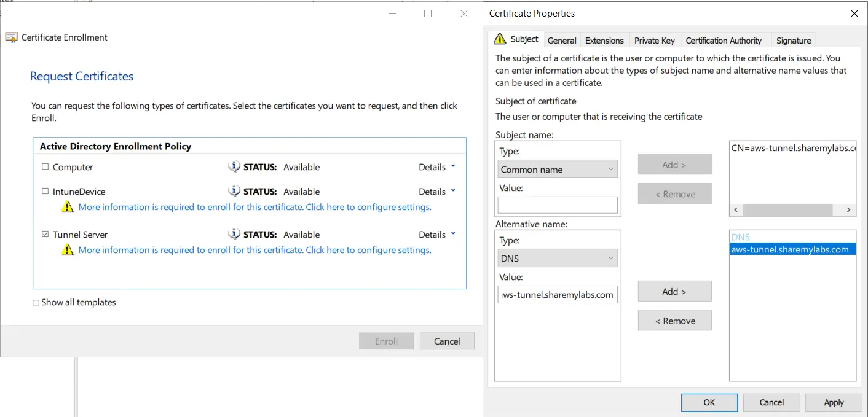Screen dimensions: 868x417
Task: Click the Subject name Value input field
Action: [x=557, y=205]
